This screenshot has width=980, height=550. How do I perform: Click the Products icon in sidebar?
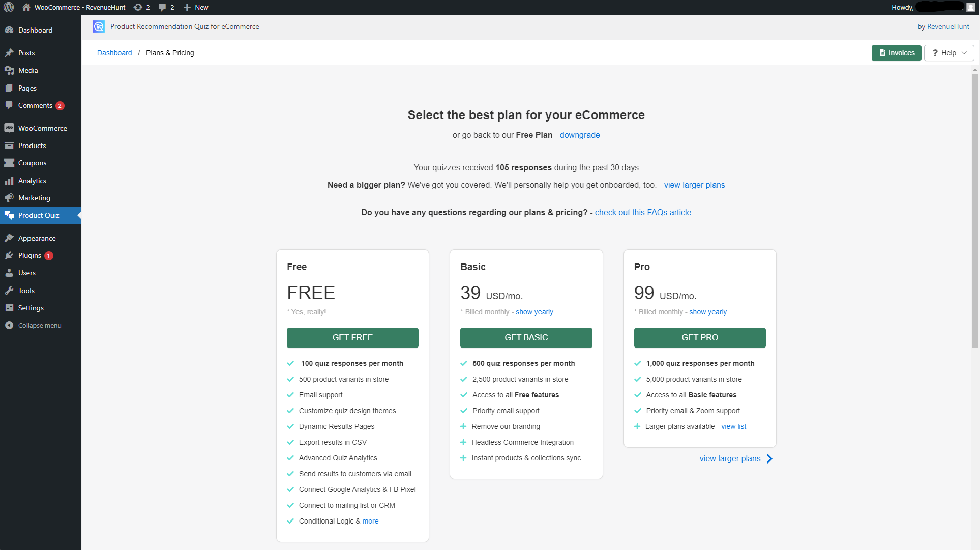coord(9,146)
